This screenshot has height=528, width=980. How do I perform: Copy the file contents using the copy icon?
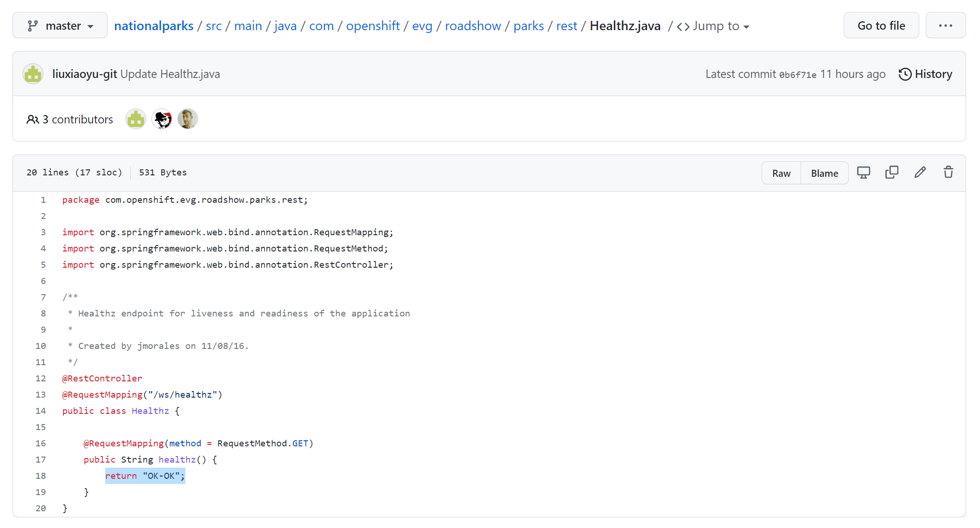[891, 172]
